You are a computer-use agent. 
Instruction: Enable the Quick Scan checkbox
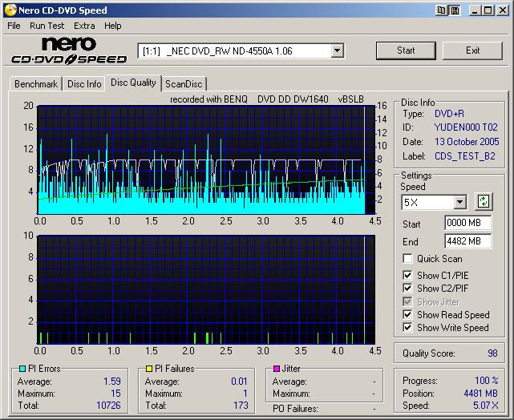click(x=408, y=259)
